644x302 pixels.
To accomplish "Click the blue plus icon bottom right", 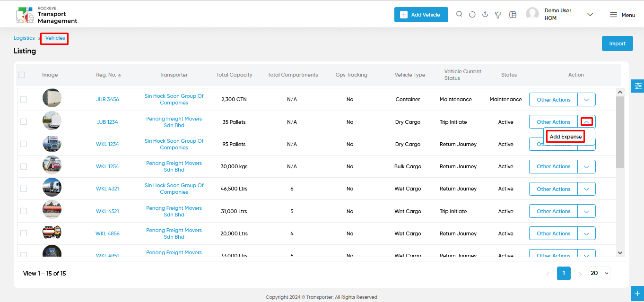I will (638, 293).
